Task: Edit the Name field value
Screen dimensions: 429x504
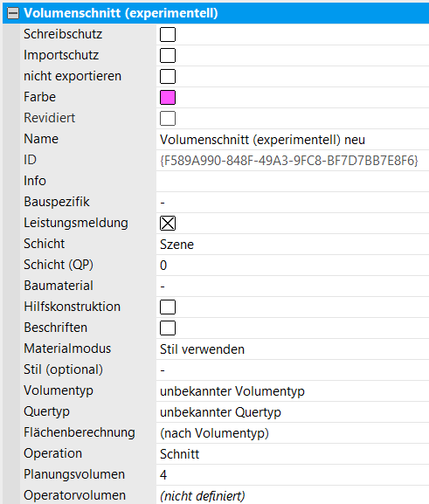Action: point(293,140)
